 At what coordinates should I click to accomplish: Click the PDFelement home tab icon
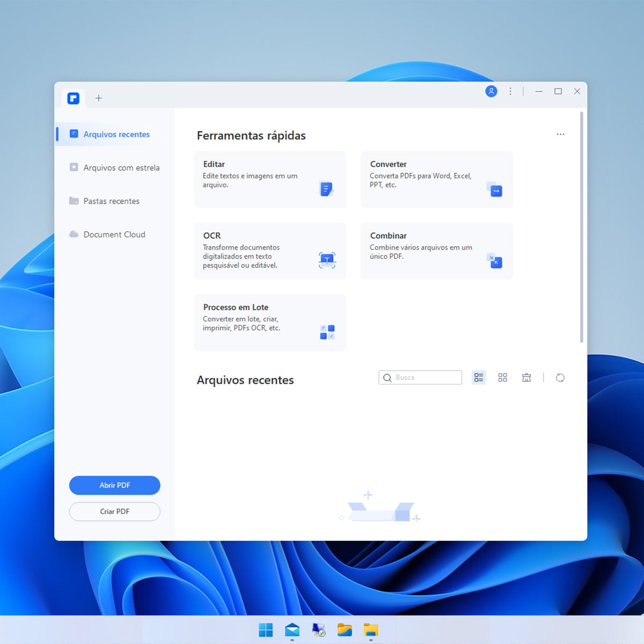pos(74,98)
